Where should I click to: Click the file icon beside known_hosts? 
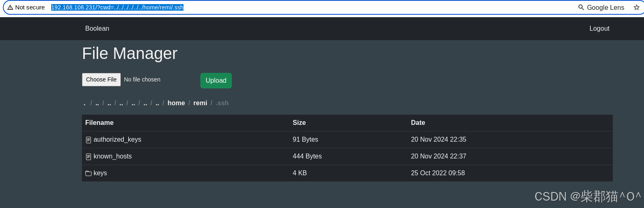pyautogui.click(x=88, y=157)
